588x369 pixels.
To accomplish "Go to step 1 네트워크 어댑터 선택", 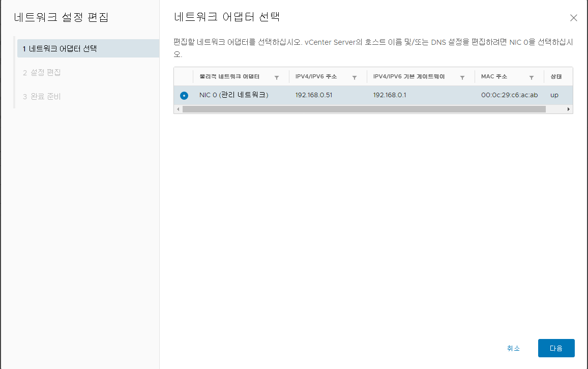I will (88, 48).
